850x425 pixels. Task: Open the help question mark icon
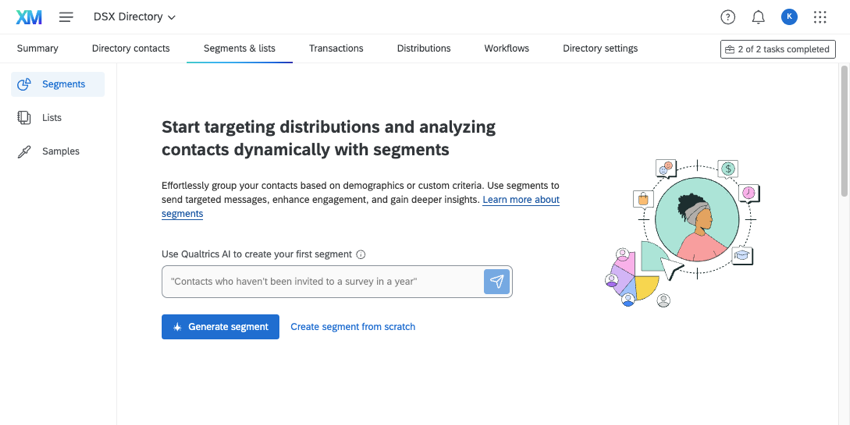[727, 17]
